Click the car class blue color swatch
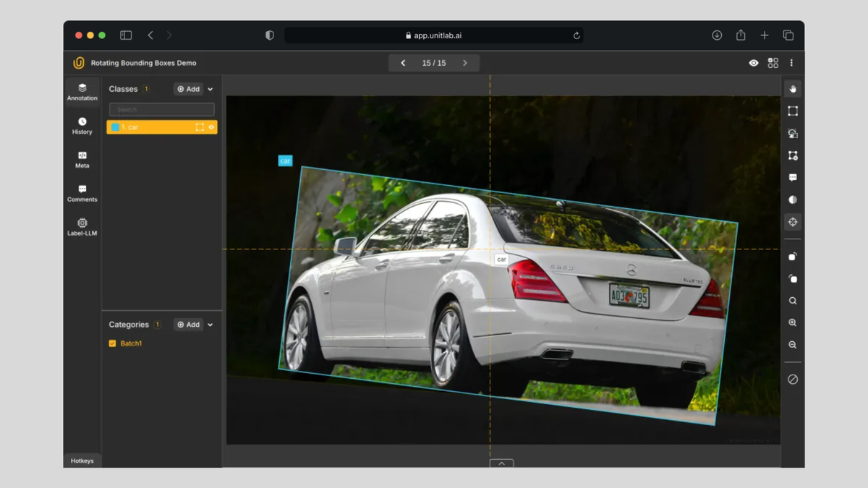Image resolution: width=868 pixels, height=488 pixels. 115,127
